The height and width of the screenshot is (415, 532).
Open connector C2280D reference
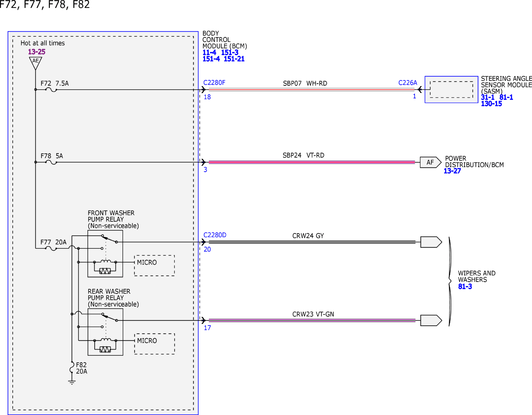[215, 235]
